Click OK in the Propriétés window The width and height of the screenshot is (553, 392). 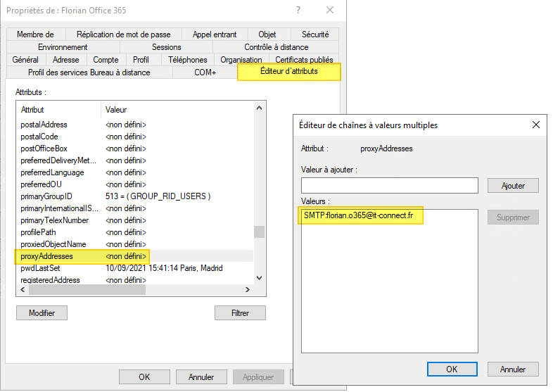pyautogui.click(x=144, y=377)
